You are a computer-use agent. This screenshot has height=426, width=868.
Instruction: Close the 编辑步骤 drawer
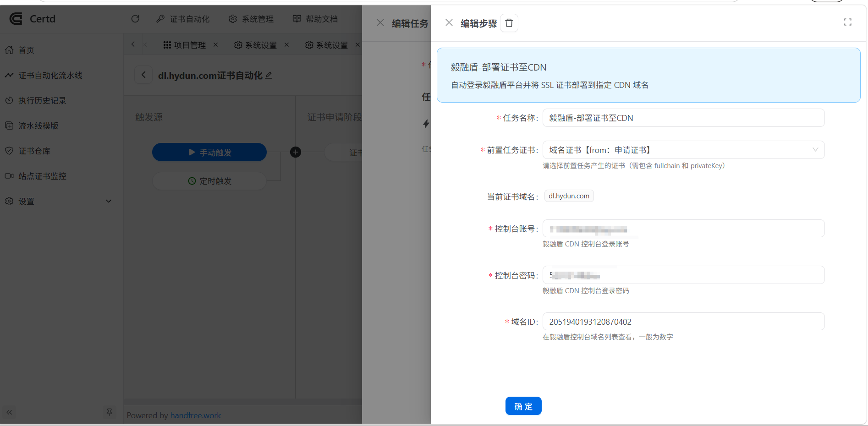click(x=449, y=23)
